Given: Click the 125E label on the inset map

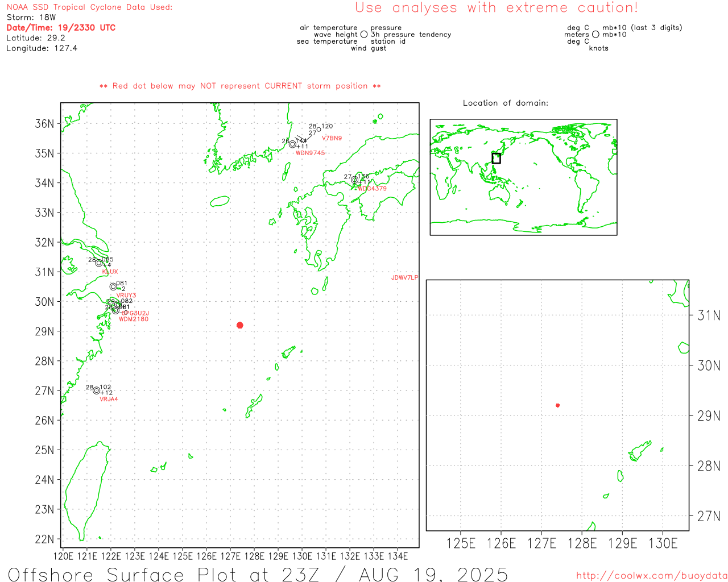Looking at the screenshot, I should click(x=461, y=543).
